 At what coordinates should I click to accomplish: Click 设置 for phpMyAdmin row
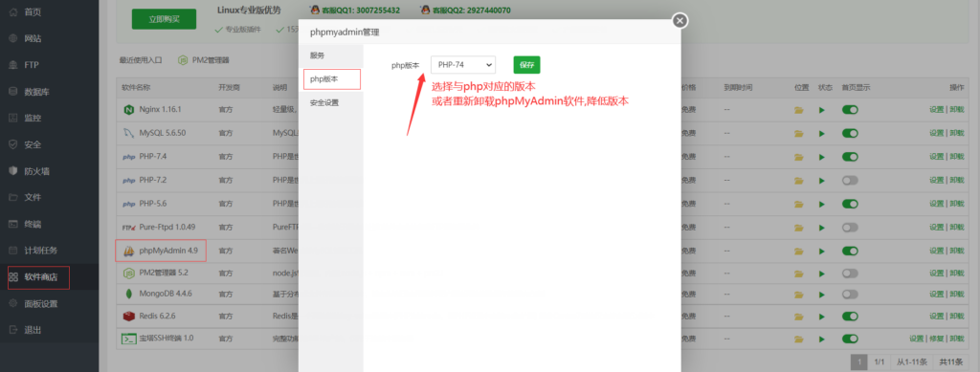point(936,251)
